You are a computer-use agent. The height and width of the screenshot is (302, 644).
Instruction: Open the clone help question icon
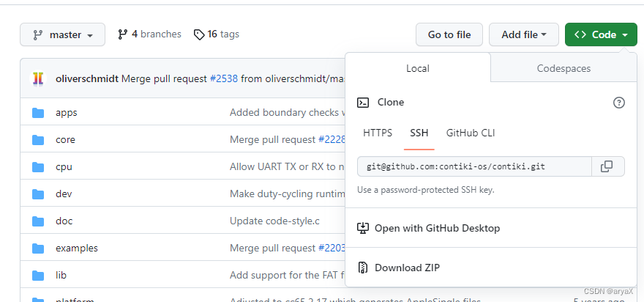click(x=618, y=103)
